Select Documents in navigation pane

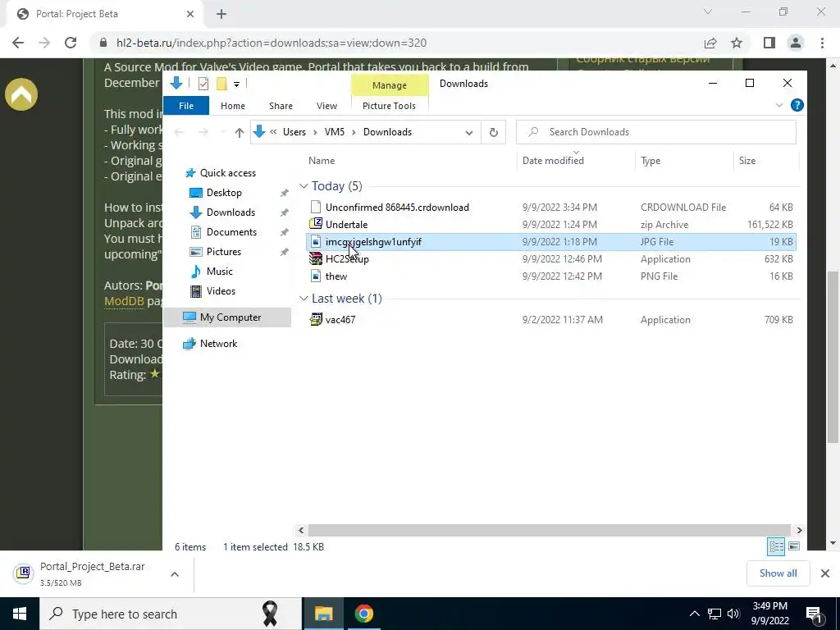[231, 232]
